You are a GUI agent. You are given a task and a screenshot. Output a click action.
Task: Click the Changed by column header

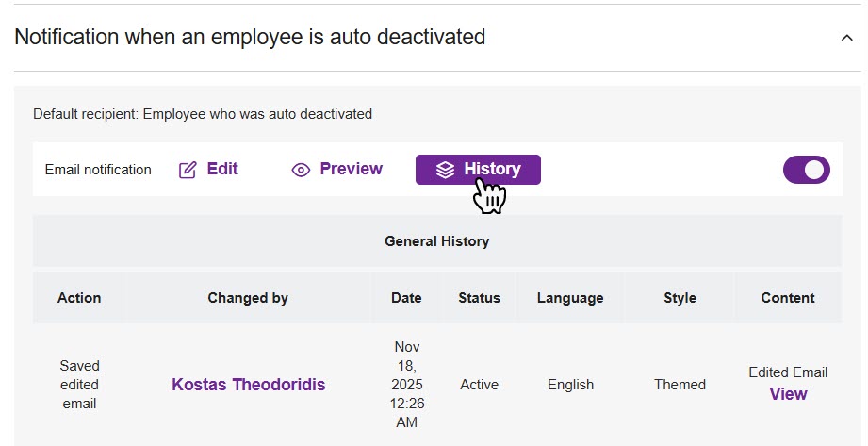click(x=248, y=298)
